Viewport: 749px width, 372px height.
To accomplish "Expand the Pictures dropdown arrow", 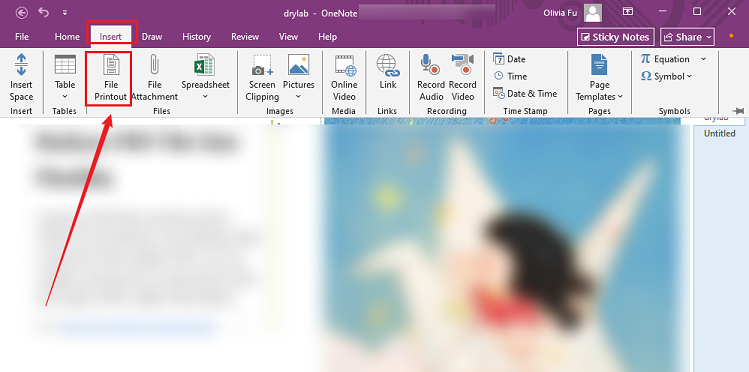I will (x=299, y=97).
